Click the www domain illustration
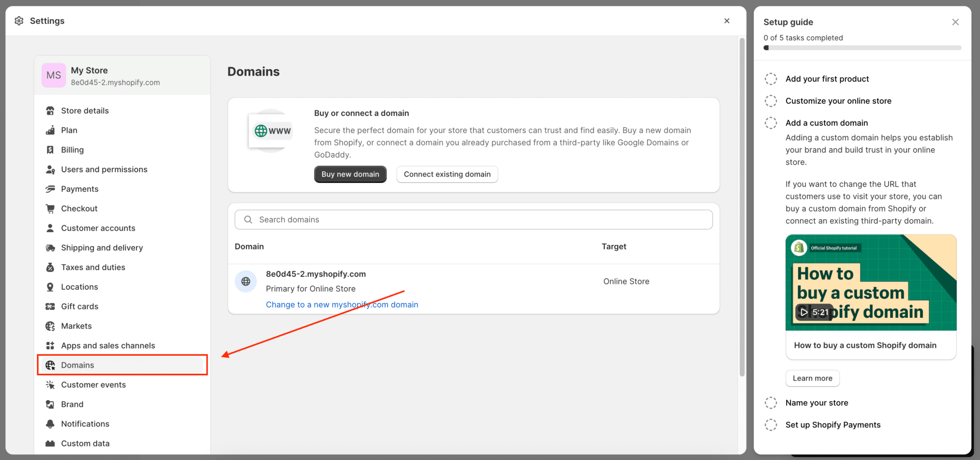This screenshot has height=460, width=980. click(x=271, y=131)
